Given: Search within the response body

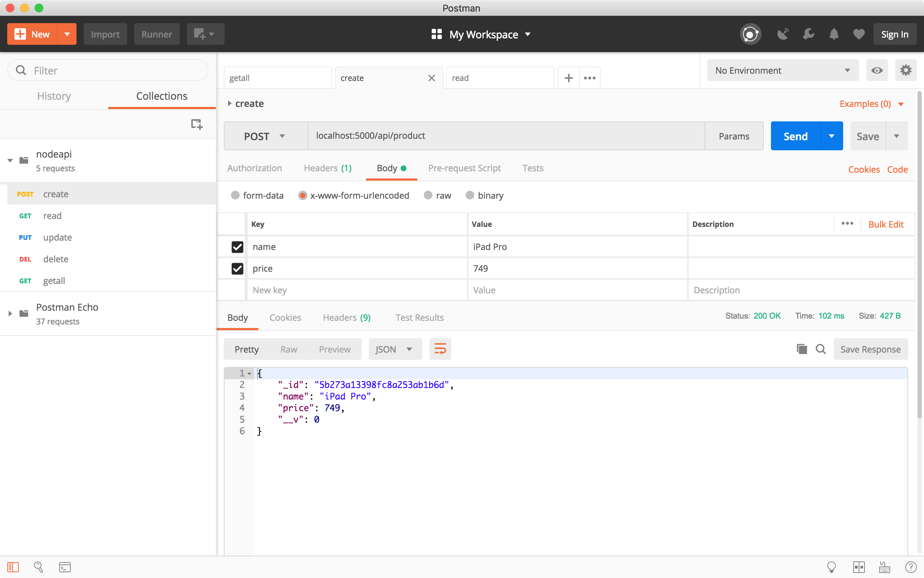Looking at the screenshot, I should pos(820,349).
